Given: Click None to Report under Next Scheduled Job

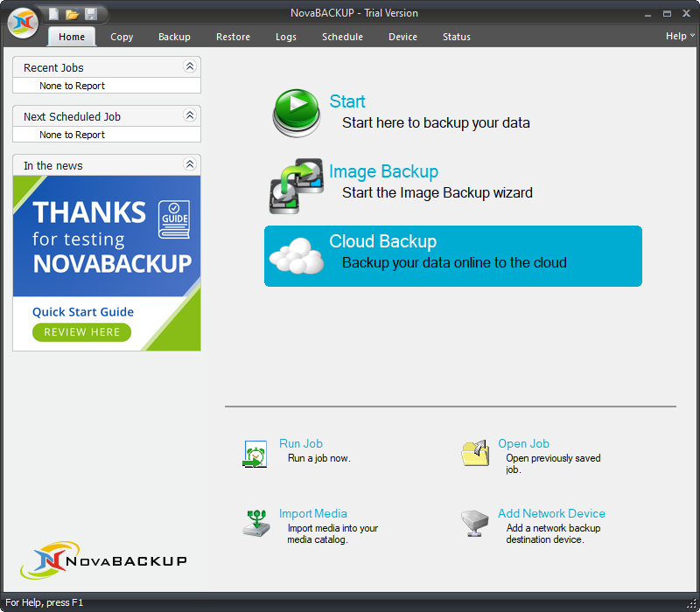Looking at the screenshot, I should click(x=72, y=135).
